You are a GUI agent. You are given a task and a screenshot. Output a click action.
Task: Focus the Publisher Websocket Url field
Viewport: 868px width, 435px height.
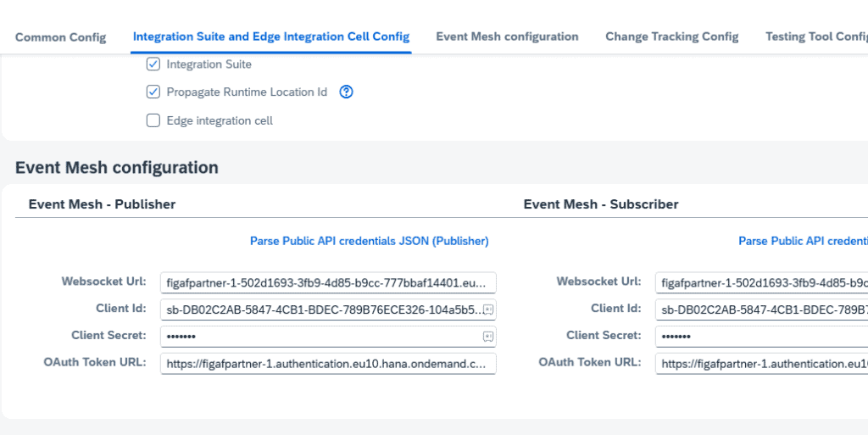(328, 283)
